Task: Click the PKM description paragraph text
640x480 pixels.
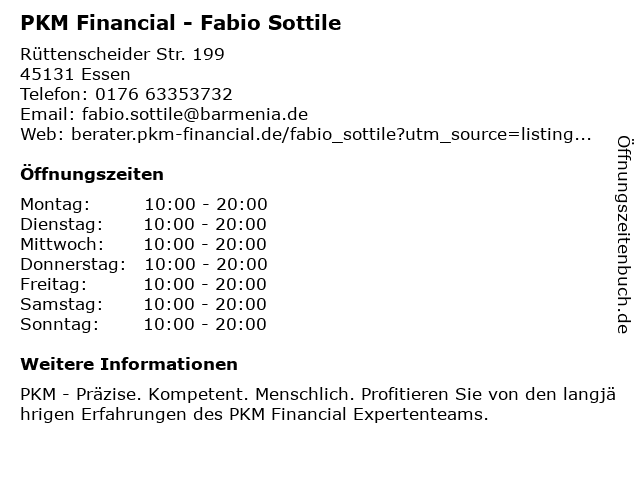Action: point(318,404)
